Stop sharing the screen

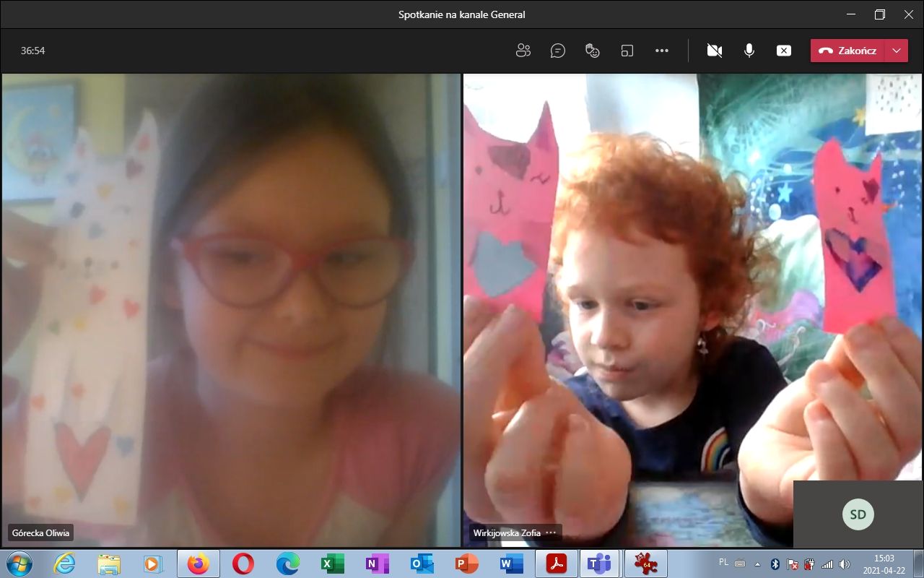(784, 51)
